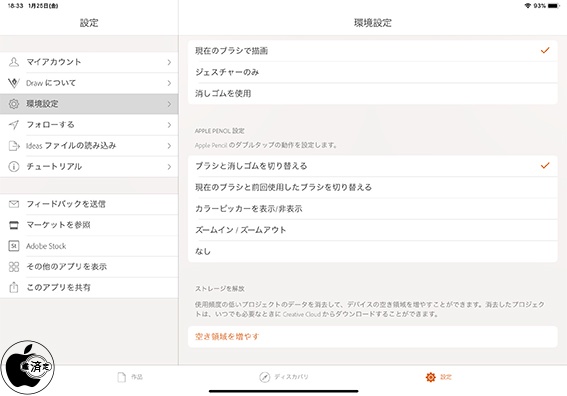Tap 空き領域を増やす link
Screen dimensions: 567x396
227,336
